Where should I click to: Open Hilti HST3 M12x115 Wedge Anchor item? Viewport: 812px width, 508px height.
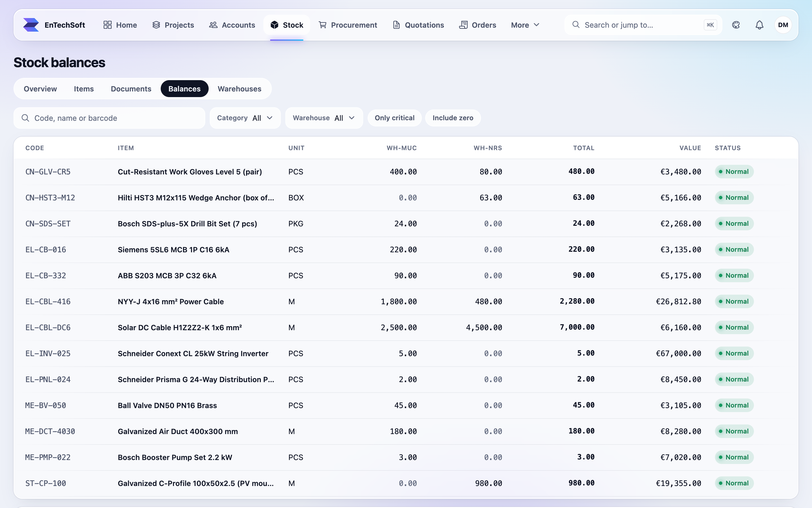coord(196,198)
